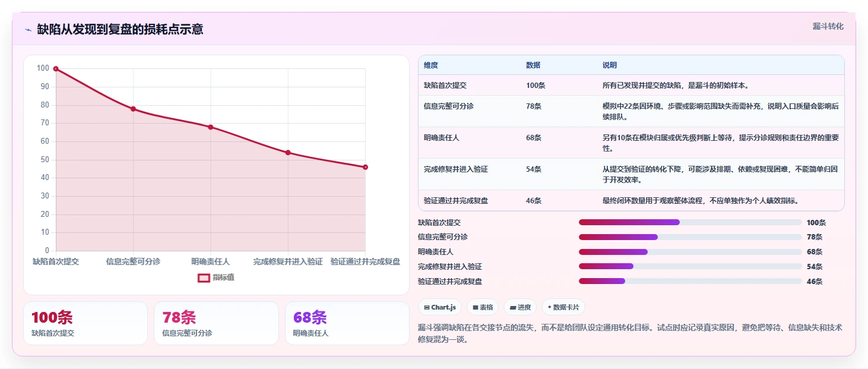Screen dimensions: 868x369
Task: Click the 维度 table column header
Action: point(431,65)
